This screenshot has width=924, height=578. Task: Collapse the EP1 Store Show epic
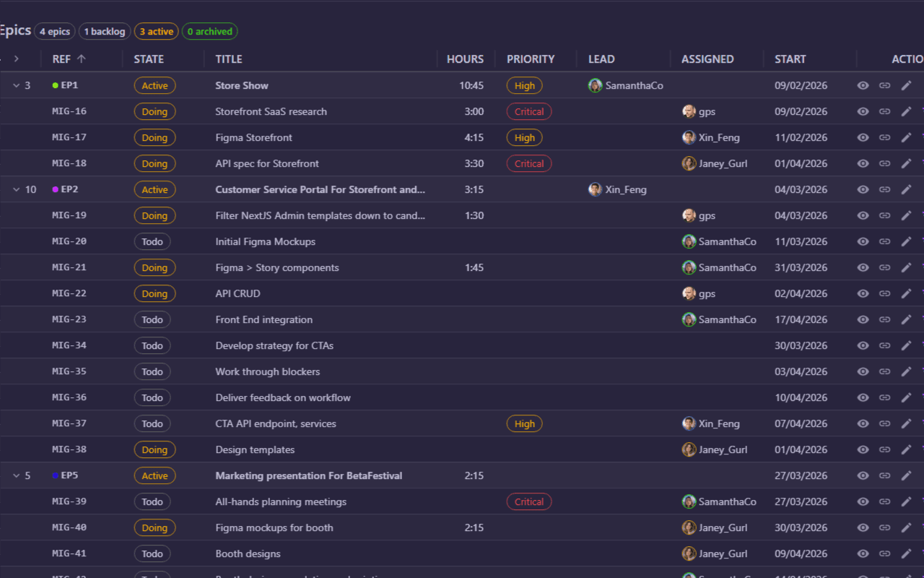17,85
